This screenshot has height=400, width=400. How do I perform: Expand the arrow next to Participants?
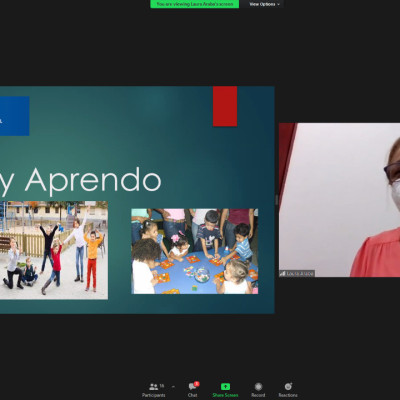[x=173, y=387]
